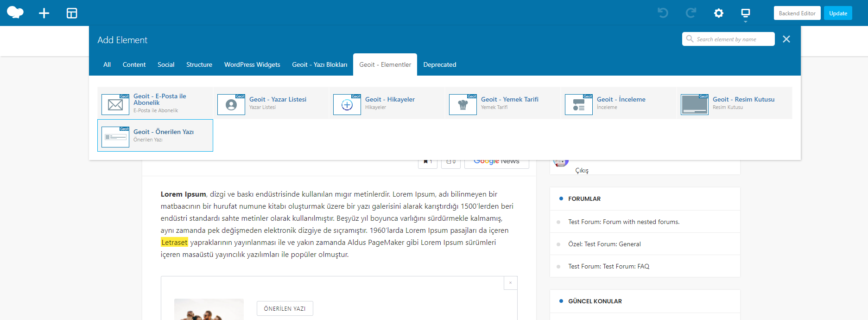Open responsive preview monitor dropdown
Image resolution: width=868 pixels, height=320 pixels.
[x=745, y=13]
